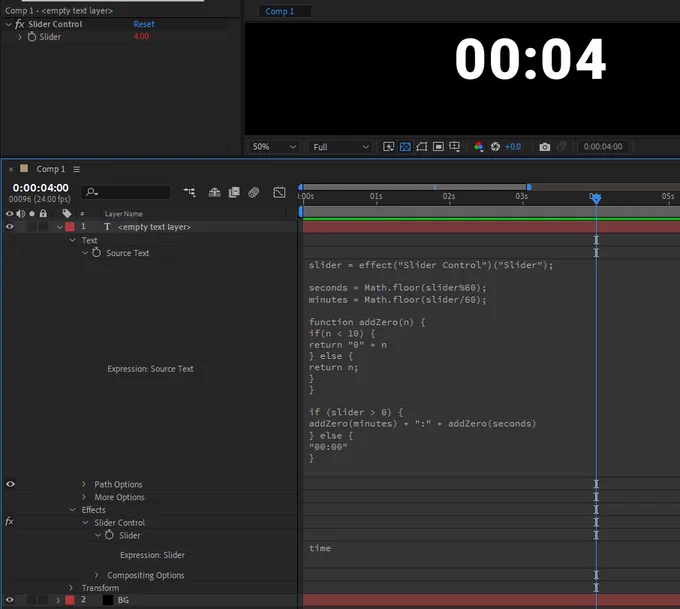Screen dimensions: 680x609
Task: Click the work area end handle
Action: click(x=529, y=187)
